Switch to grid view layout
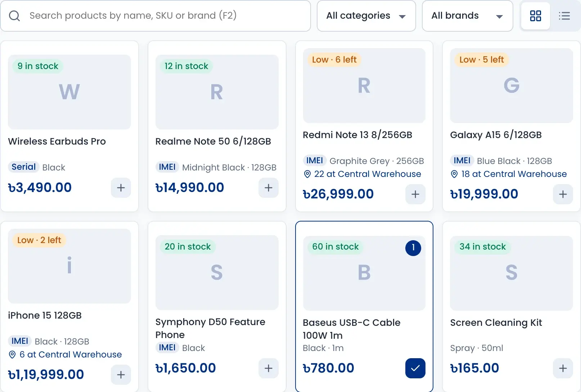The height and width of the screenshot is (392, 581). tap(535, 16)
